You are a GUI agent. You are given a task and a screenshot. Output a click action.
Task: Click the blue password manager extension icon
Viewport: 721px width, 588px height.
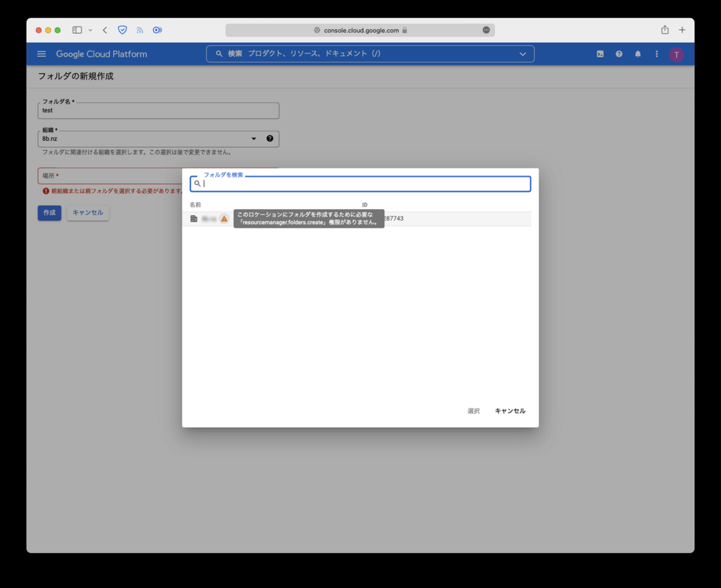click(x=158, y=30)
